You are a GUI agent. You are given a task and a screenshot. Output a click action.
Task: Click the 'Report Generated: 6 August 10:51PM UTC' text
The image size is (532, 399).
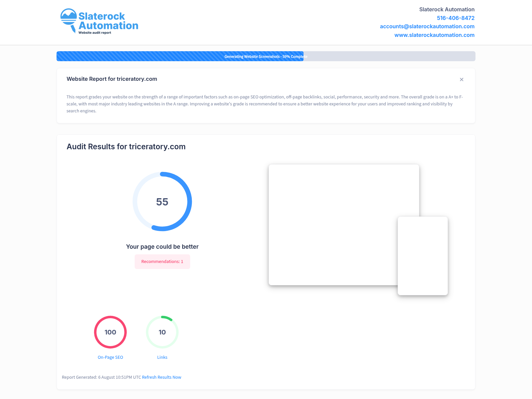tap(101, 377)
